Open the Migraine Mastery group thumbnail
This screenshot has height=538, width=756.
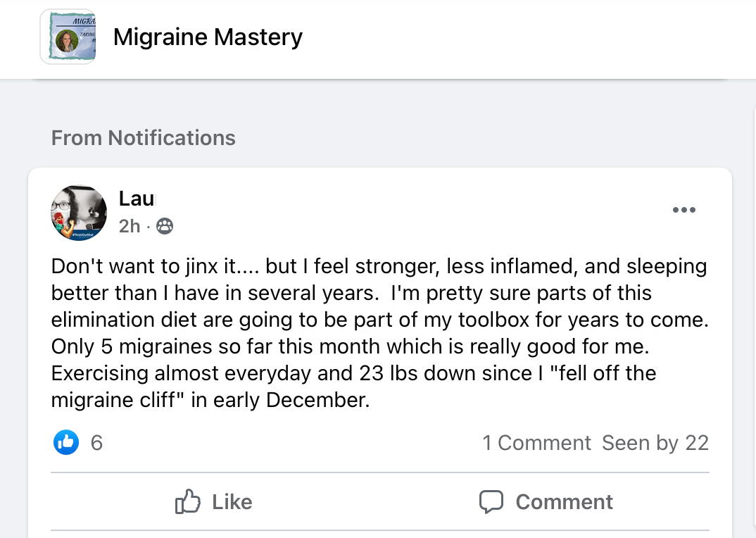(68, 37)
